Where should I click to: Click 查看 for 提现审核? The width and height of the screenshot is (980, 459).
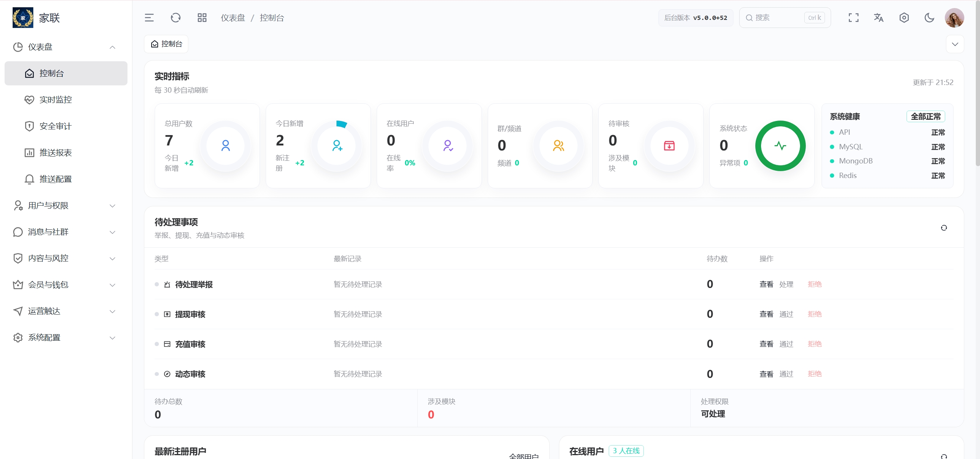coord(766,314)
